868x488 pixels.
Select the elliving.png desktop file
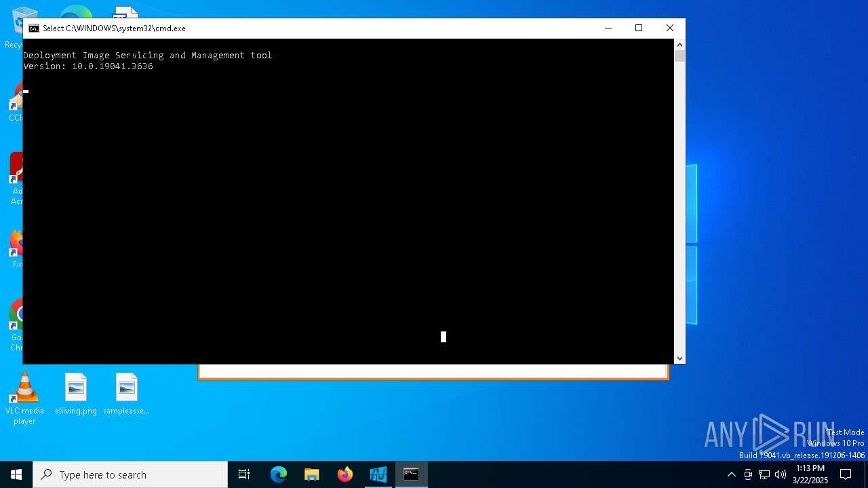(76, 394)
